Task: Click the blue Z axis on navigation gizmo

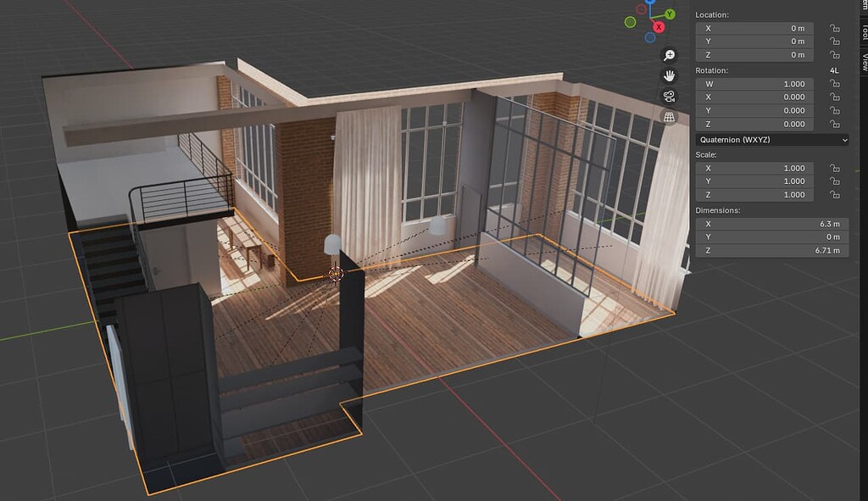Action: (648, 3)
